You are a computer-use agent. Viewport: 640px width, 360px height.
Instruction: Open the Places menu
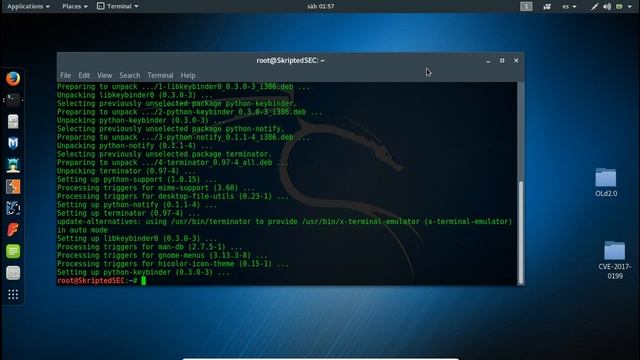point(75,6)
